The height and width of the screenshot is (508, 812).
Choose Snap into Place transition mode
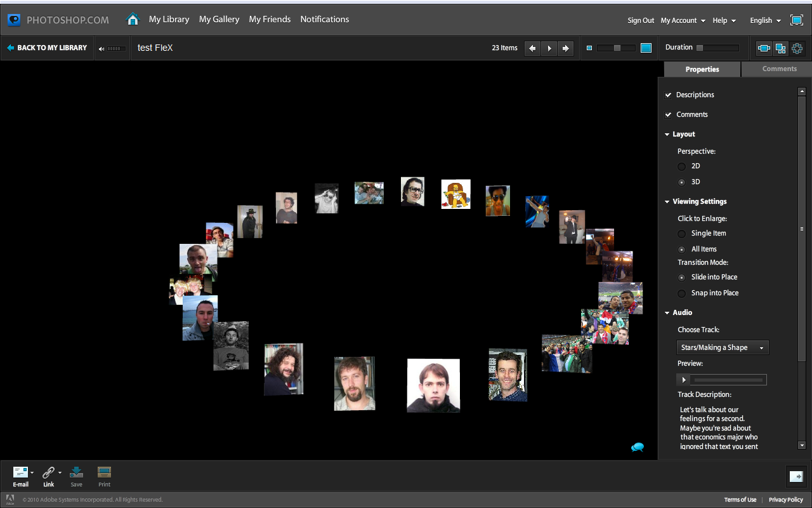pyautogui.click(x=682, y=293)
